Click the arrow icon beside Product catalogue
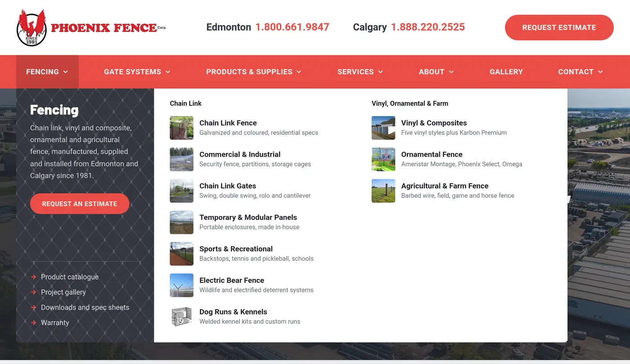The height and width of the screenshot is (364, 630). pos(33,277)
